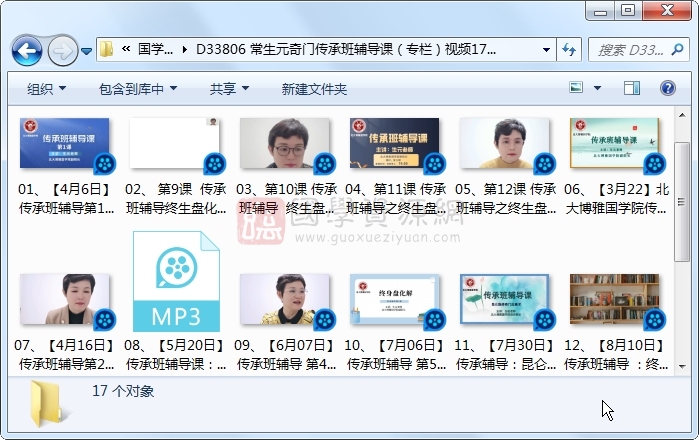Maximize the Explorer window
This screenshot has height=440, width=699.
click(628, 11)
